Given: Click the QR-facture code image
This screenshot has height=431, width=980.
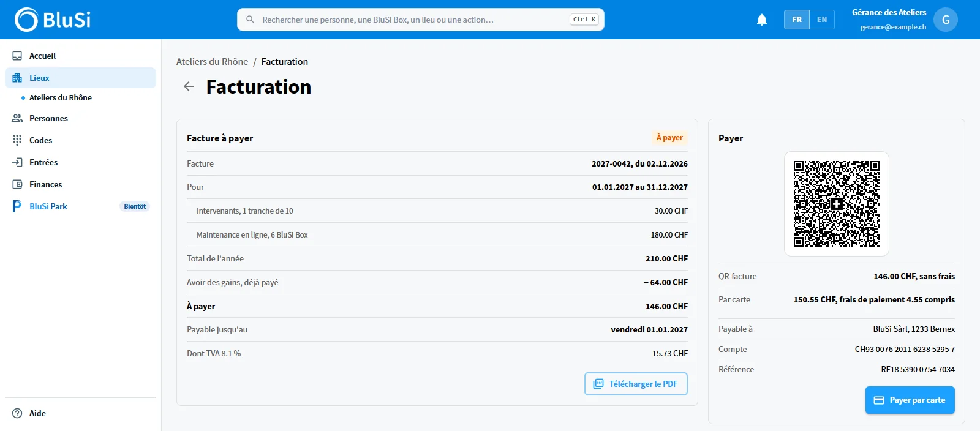Looking at the screenshot, I should pos(837,204).
